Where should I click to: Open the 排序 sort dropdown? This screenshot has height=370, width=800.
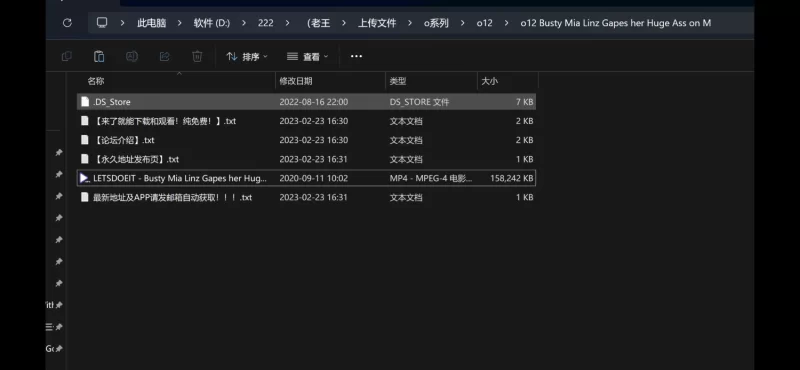247,57
